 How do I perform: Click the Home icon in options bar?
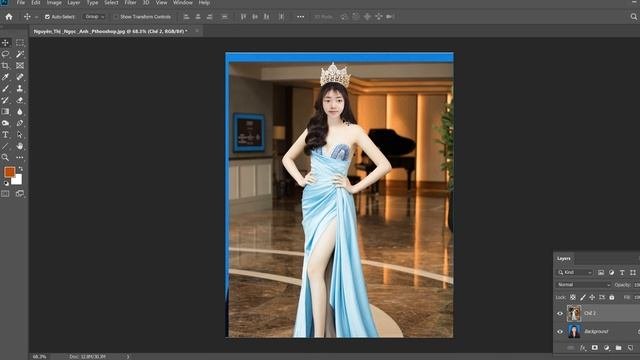pyautogui.click(x=9, y=17)
